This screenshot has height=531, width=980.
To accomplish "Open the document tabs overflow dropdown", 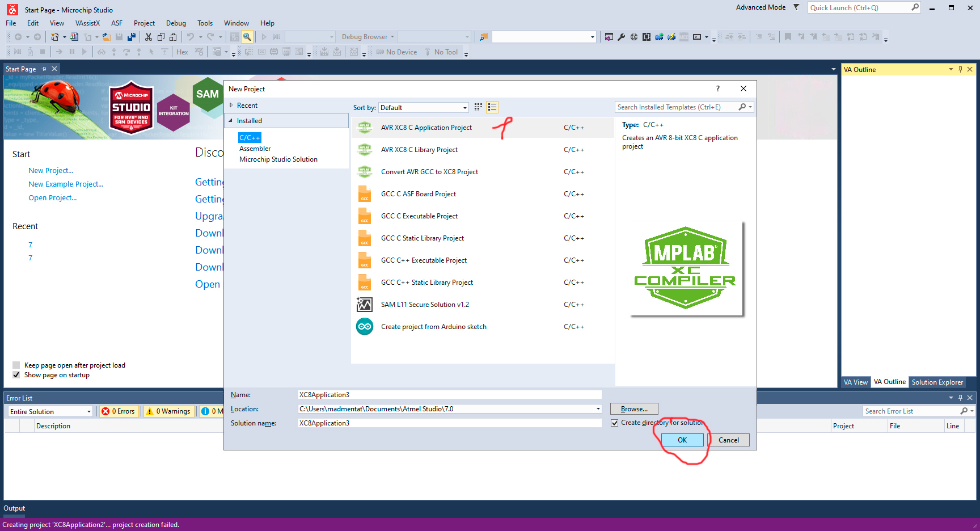I will pyautogui.click(x=833, y=69).
